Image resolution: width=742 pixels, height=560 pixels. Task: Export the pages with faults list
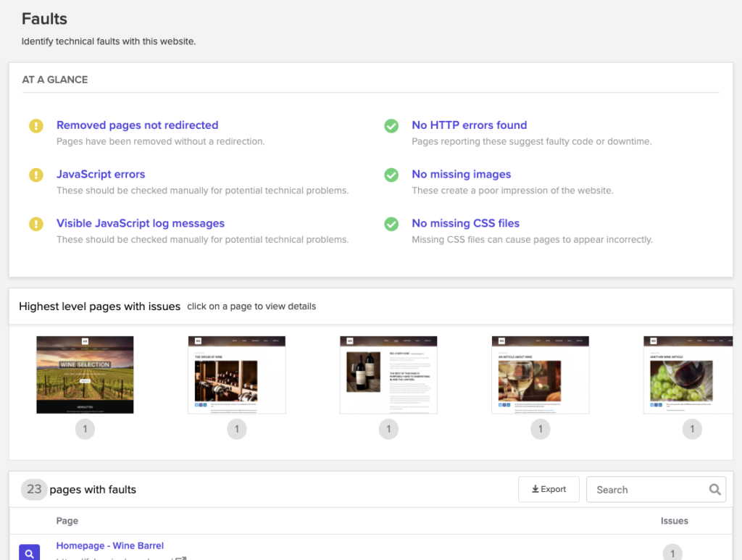[x=549, y=489]
